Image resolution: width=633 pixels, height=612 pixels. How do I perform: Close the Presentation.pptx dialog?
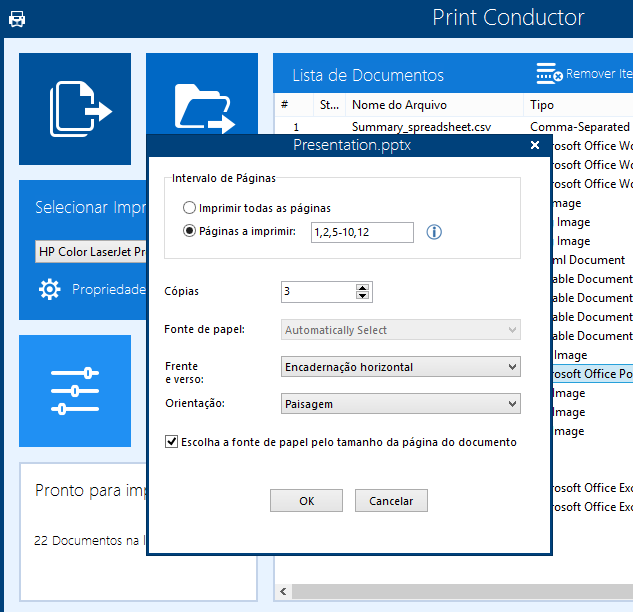point(535,145)
